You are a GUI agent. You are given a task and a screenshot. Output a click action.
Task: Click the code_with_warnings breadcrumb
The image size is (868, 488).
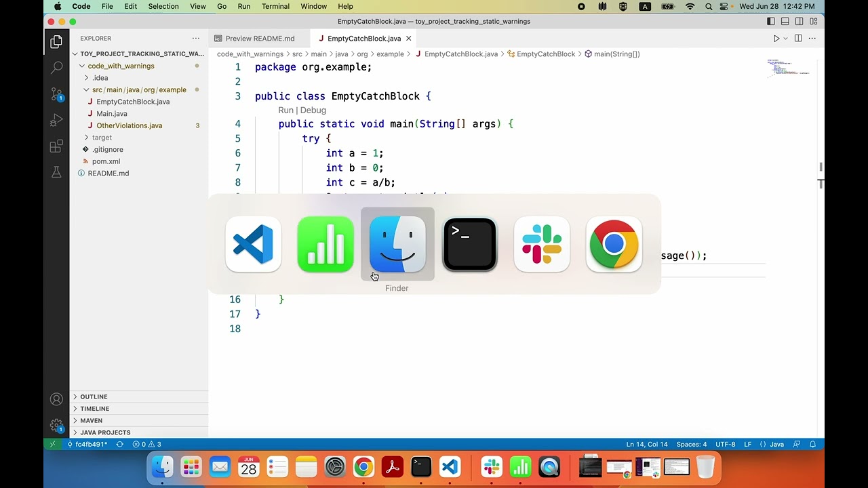(250, 54)
